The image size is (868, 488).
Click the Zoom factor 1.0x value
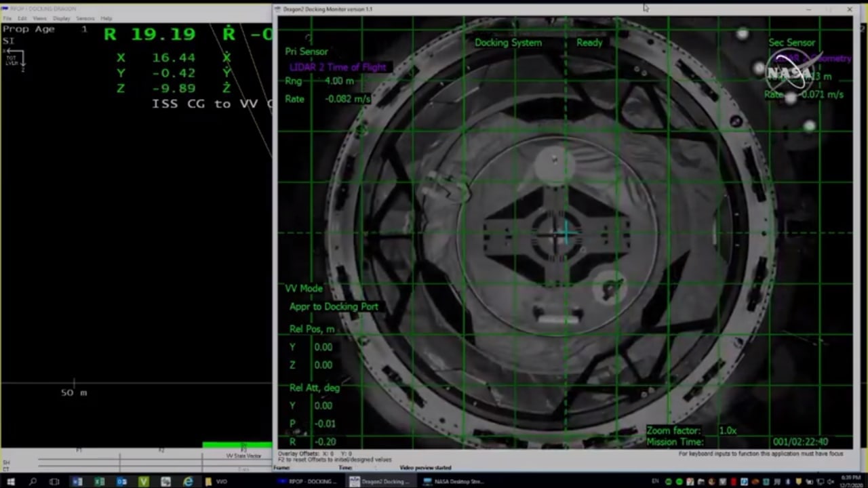tap(728, 430)
